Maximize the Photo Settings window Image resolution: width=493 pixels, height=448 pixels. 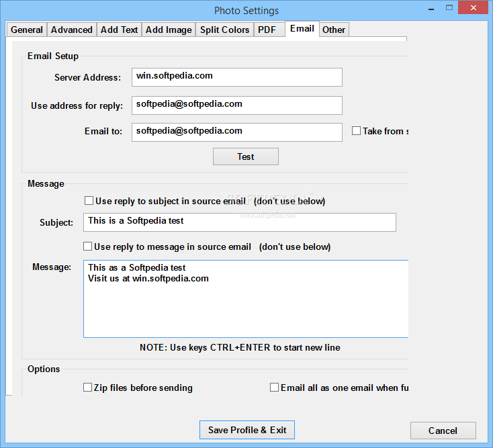(449, 8)
